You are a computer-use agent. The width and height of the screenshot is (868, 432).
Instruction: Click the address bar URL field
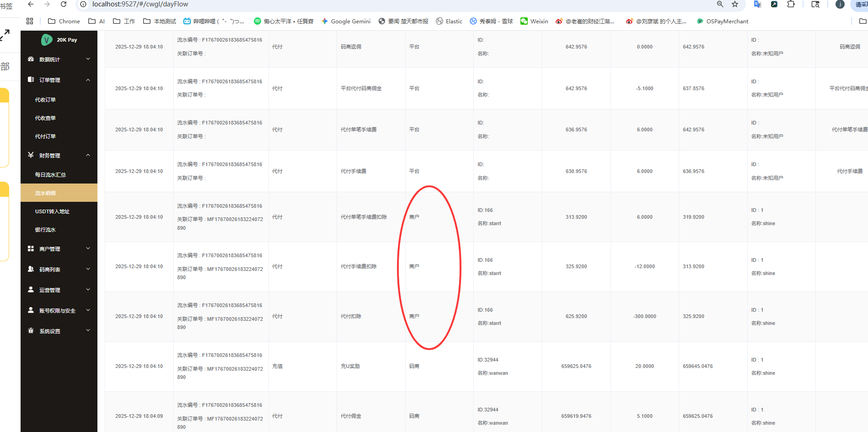[x=393, y=4]
